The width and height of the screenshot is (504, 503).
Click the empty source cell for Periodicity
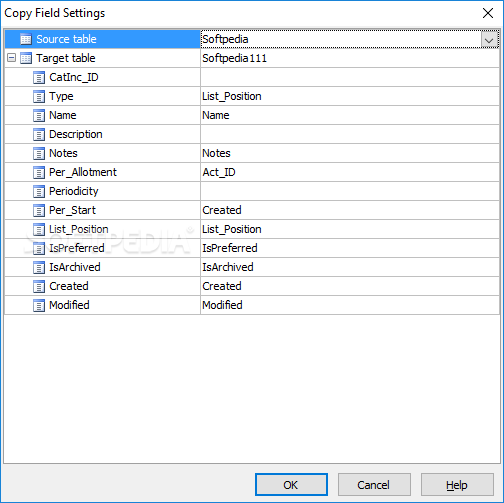pyautogui.click(x=350, y=191)
